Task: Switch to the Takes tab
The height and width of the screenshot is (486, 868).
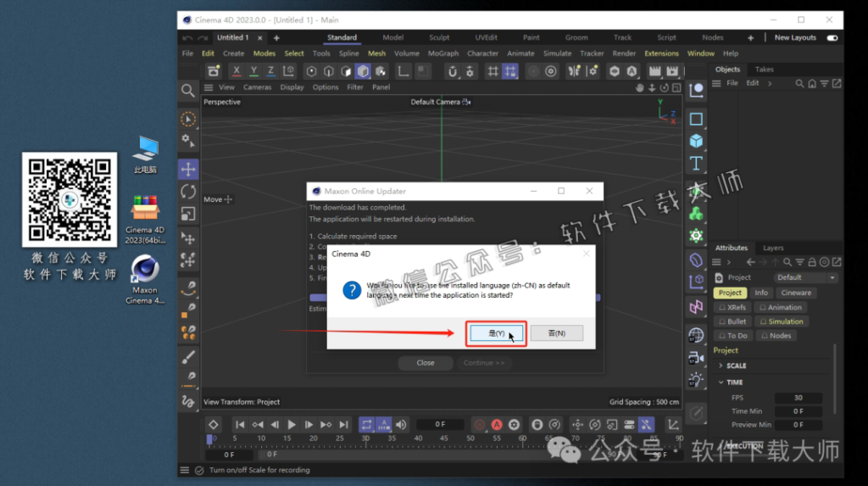Action: 764,70
